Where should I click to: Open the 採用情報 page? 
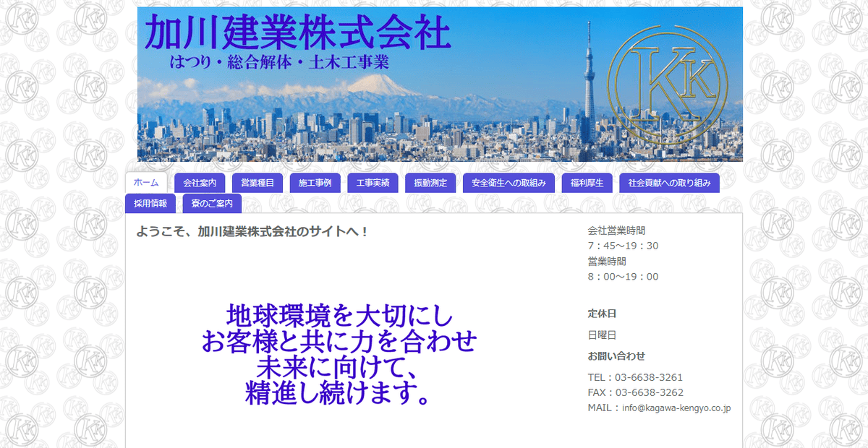pos(152,203)
